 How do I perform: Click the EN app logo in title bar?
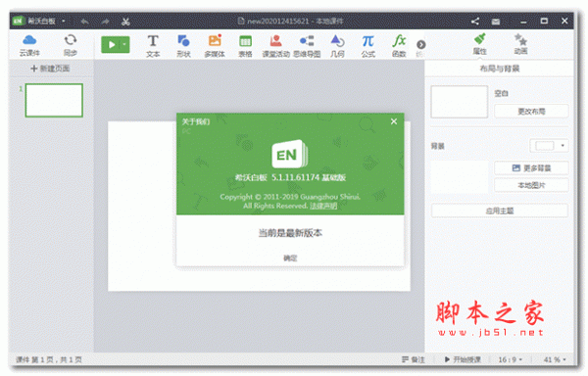[18, 21]
